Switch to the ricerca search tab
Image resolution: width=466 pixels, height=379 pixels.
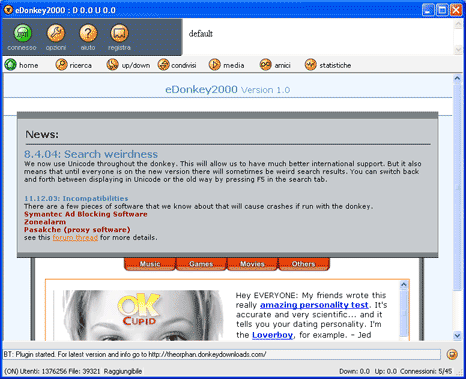tap(74, 65)
